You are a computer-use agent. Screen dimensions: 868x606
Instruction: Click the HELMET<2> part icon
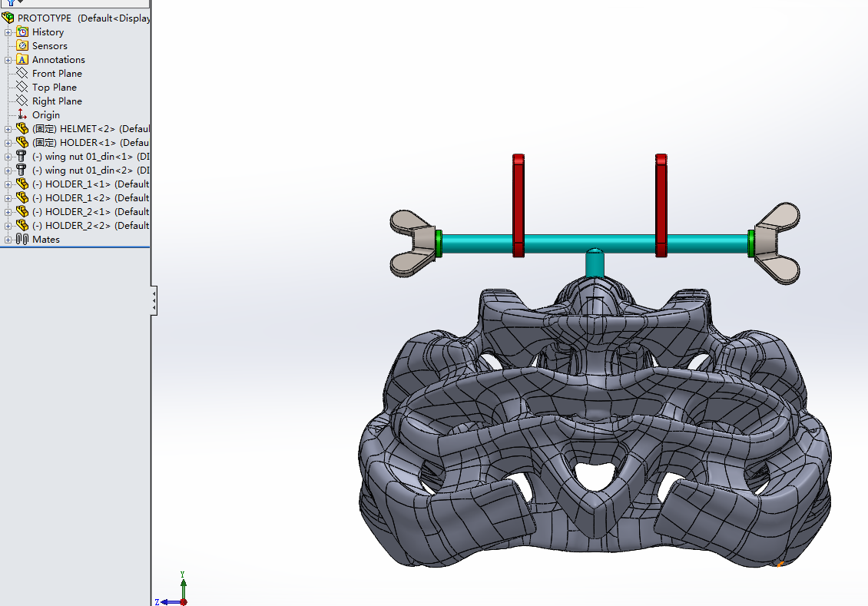tap(22, 128)
